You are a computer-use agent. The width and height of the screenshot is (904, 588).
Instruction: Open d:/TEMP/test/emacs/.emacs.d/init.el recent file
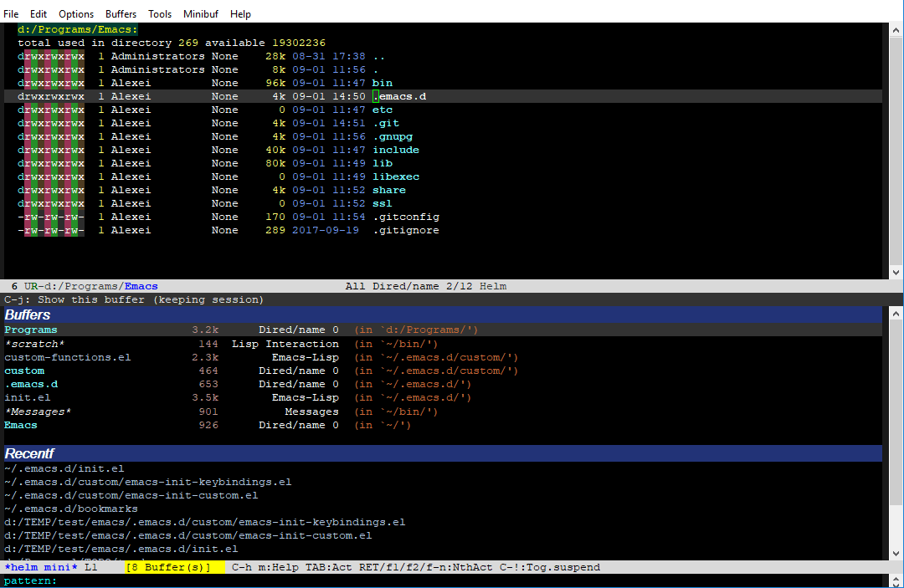point(121,549)
